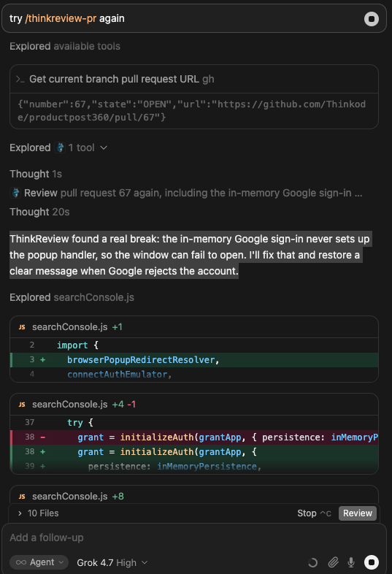Expand Explored available tools
The image size is (392, 574).
(65, 46)
